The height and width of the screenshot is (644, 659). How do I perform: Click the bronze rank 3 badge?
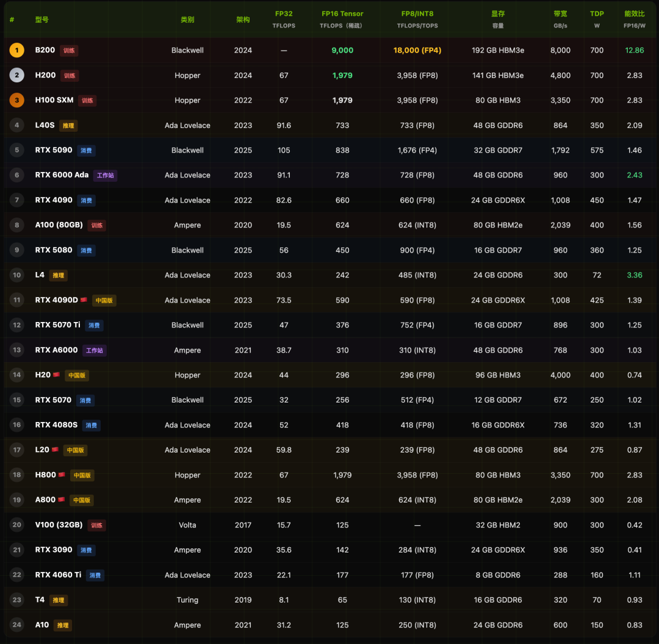[17, 101]
